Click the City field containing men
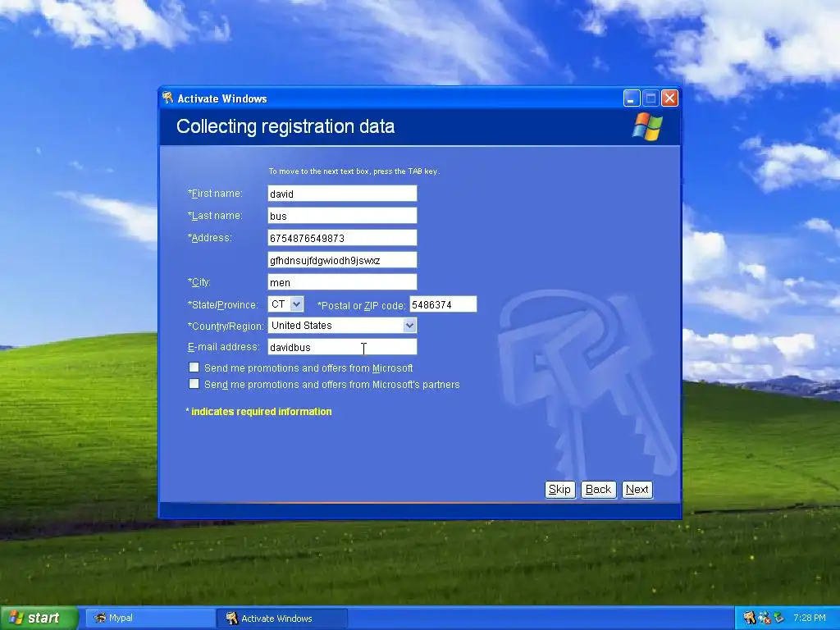Image resolution: width=840 pixels, height=630 pixels. [x=342, y=282]
